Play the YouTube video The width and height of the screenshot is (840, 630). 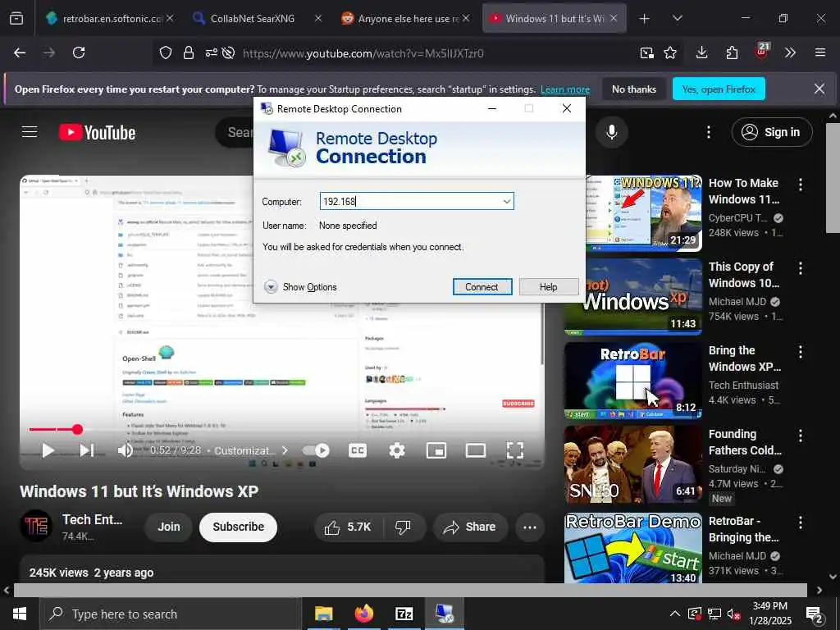[x=48, y=450]
